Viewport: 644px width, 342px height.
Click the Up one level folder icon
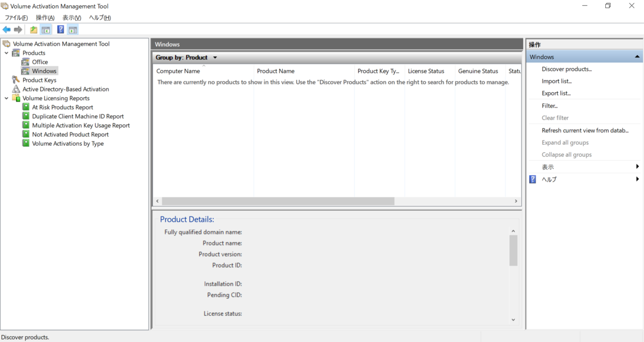point(34,29)
